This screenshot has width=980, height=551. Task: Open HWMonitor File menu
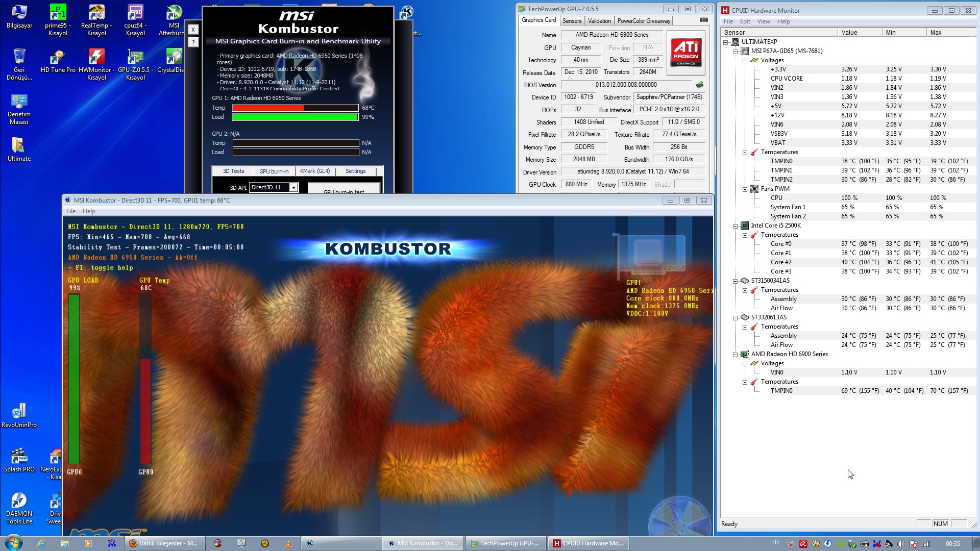pos(728,21)
